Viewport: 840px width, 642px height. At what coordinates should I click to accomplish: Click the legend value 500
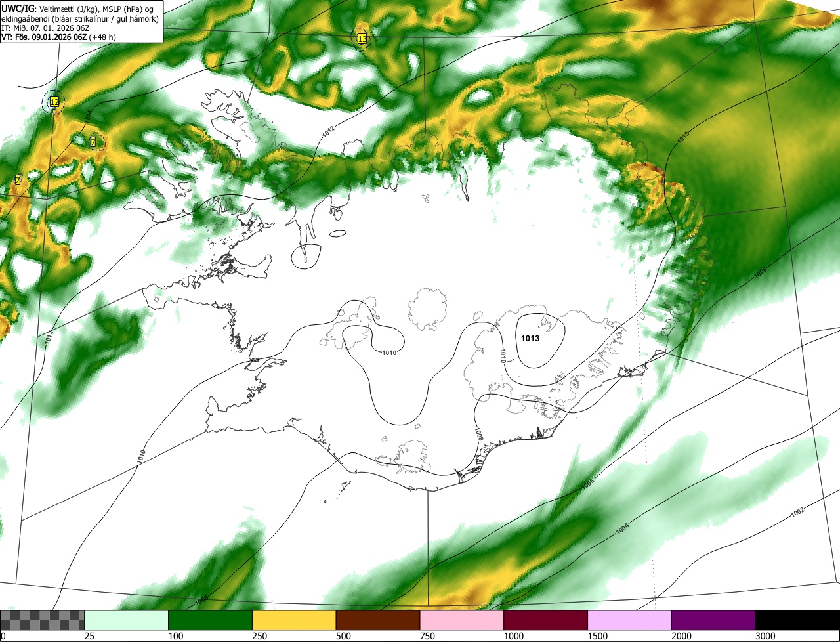pos(343,636)
